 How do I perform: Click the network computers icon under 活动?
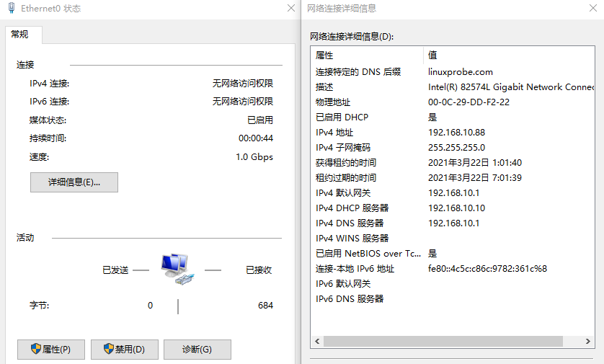pyautogui.click(x=177, y=269)
